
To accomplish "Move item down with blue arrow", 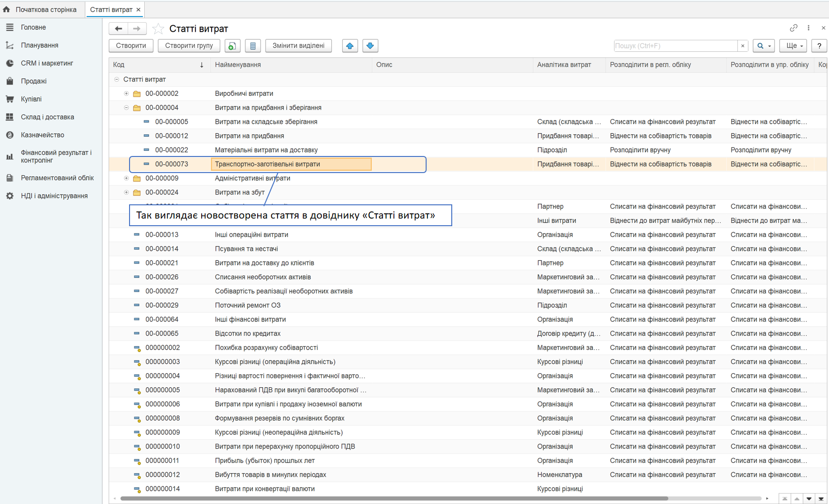I will coord(370,46).
